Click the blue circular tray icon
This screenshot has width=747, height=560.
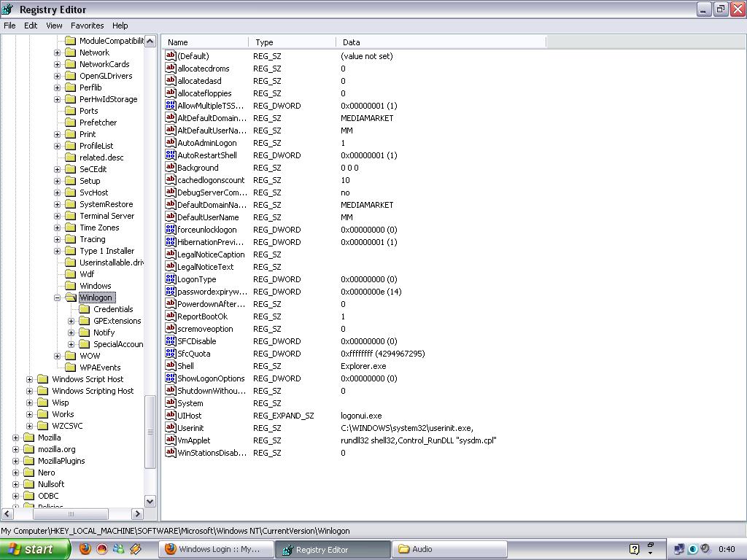693,549
